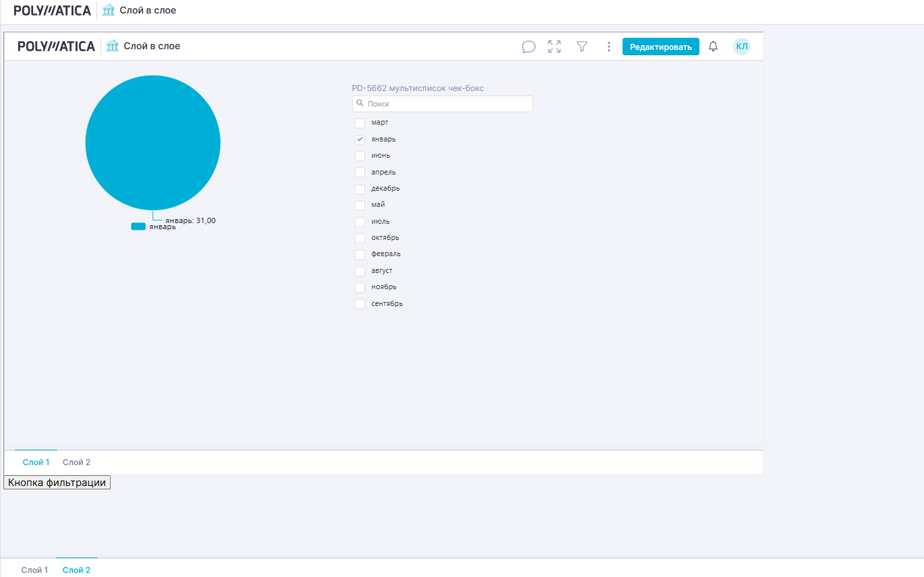Open the comments speech bubble icon
Screen dimensions: 924x577
(x=529, y=47)
